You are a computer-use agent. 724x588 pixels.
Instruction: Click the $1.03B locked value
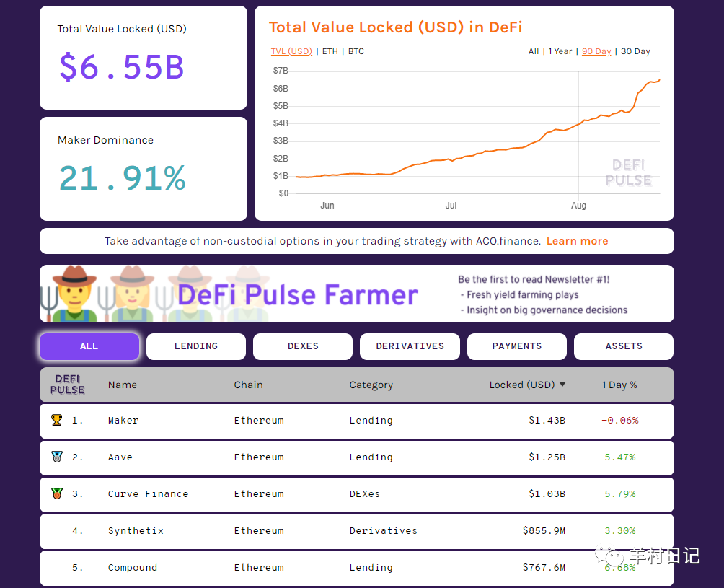tap(547, 493)
